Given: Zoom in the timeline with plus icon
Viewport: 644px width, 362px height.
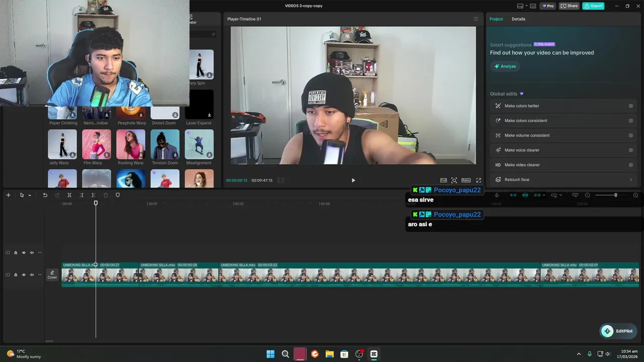Looking at the screenshot, I should point(635,195).
